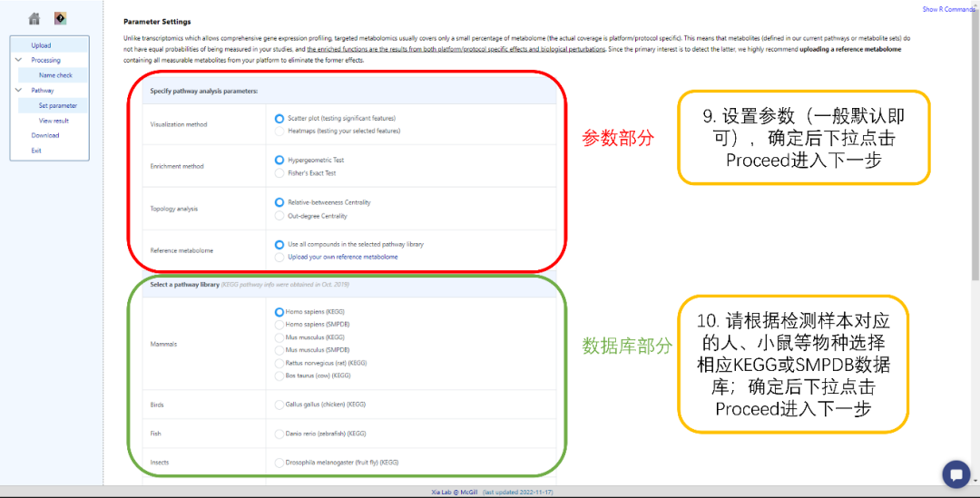Viewport: 980px width, 498px height.
Task: Select Upload your own reference metabolome
Action: tap(279, 257)
